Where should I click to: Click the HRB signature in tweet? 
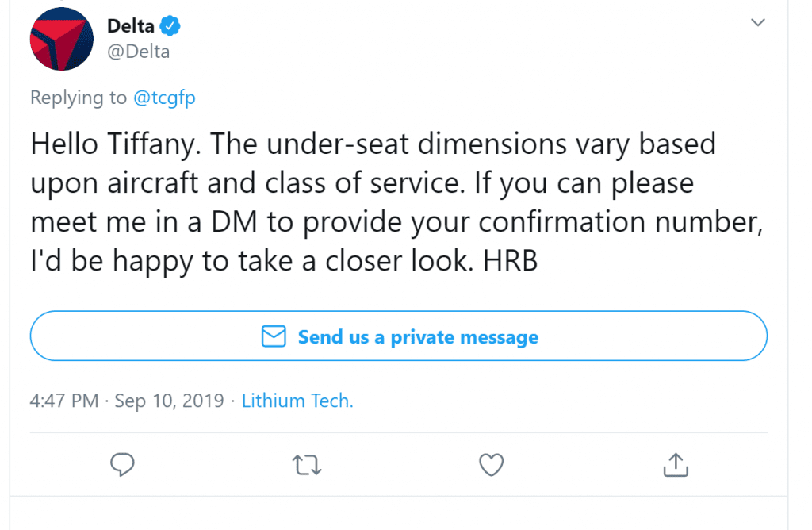tap(510, 260)
